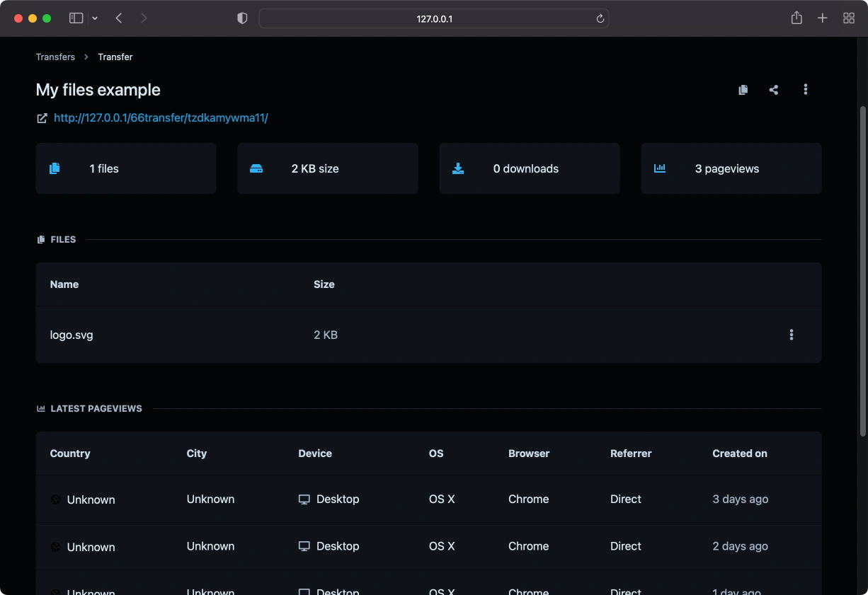The width and height of the screenshot is (868, 595).
Task: Open the 66transfer URL link
Action: click(161, 118)
